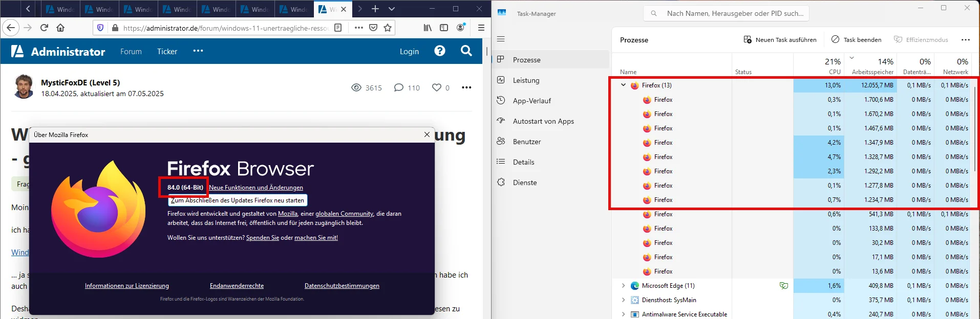
Task: Open globalen Community link
Action: click(x=344, y=214)
